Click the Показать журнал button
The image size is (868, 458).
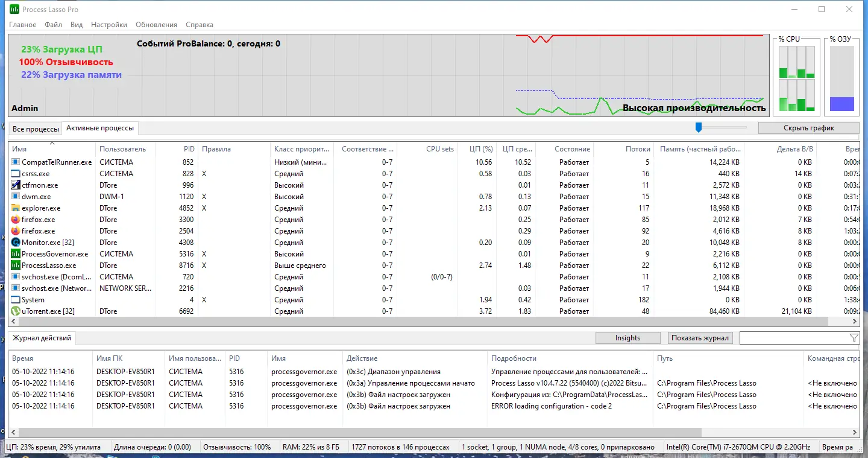pyautogui.click(x=700, y=338)
